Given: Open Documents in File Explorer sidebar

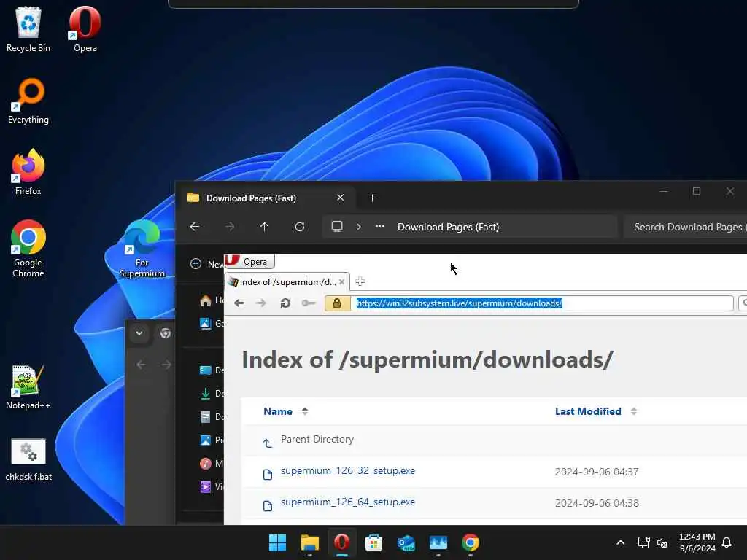Looking at the screenshot, I should 212,416.
